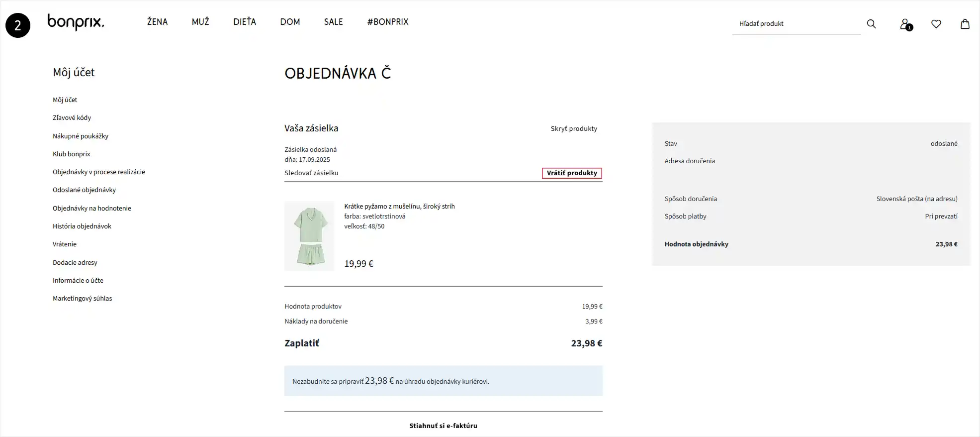Open the product title Krátke pyžamo link
Screen dimensions: 980x437
(x=399, y=207)
